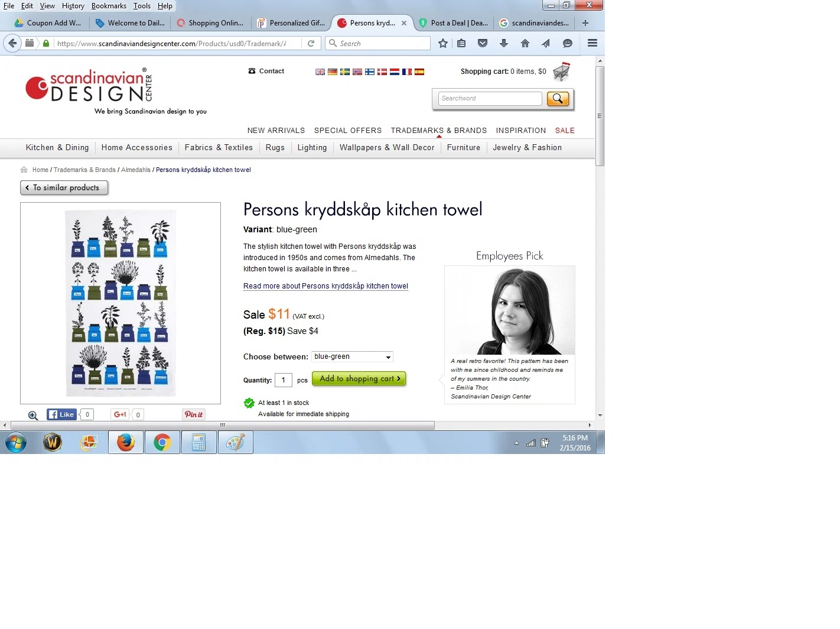Select the German flag language option
The width and height of the screenshot is (840, 629).
pos(333,72)
